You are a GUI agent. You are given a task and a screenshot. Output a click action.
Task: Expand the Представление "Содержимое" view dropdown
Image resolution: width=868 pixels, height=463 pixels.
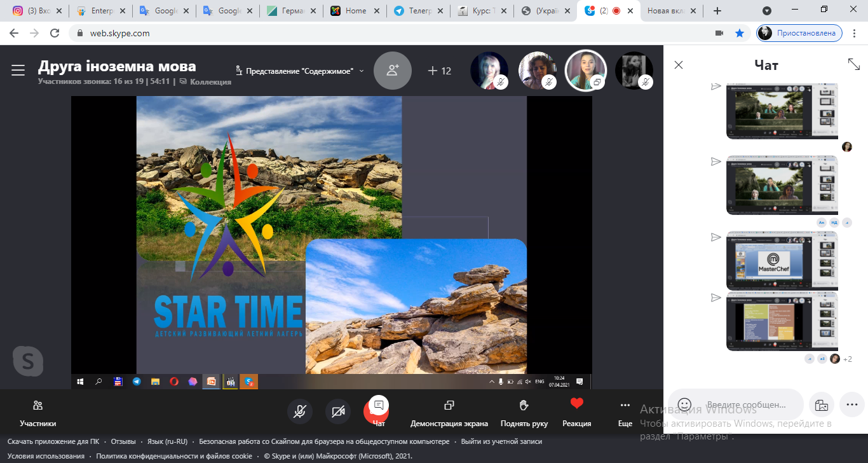coord(300,71)
